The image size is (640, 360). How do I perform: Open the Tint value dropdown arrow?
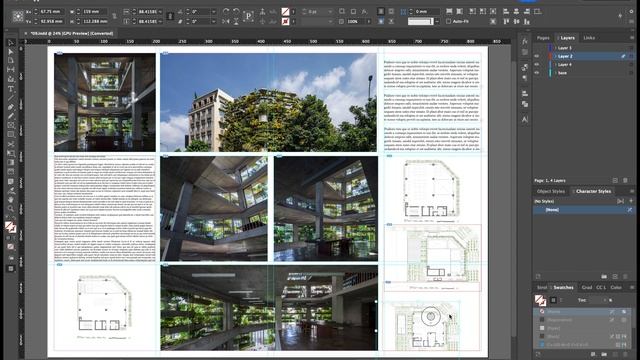[x=604, y=300]
